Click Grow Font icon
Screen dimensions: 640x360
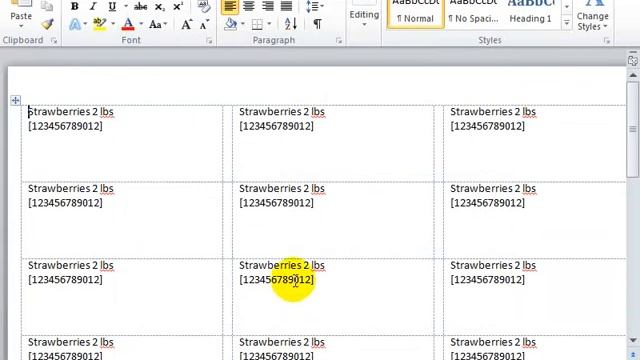point(187,24)
